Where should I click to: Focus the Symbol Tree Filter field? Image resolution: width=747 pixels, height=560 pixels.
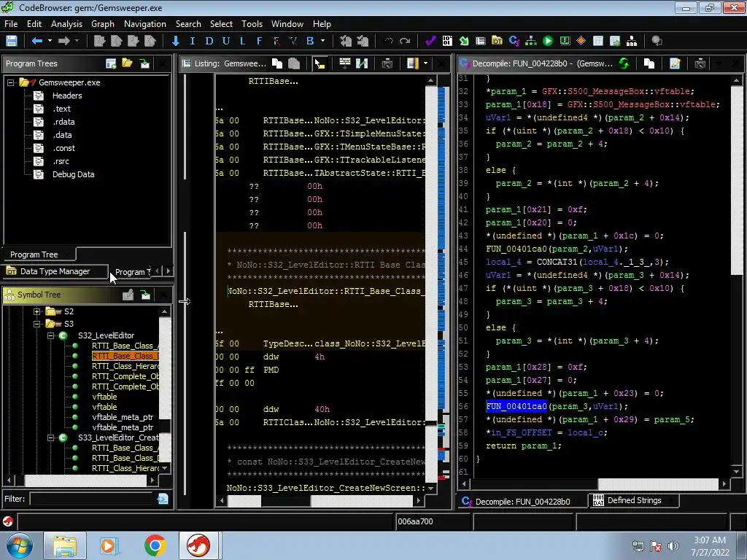click(x=91, y=499)
